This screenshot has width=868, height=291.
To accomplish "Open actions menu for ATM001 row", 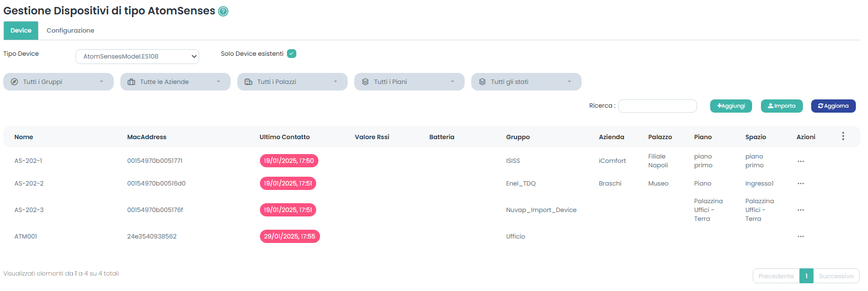I will coord(800,236).
